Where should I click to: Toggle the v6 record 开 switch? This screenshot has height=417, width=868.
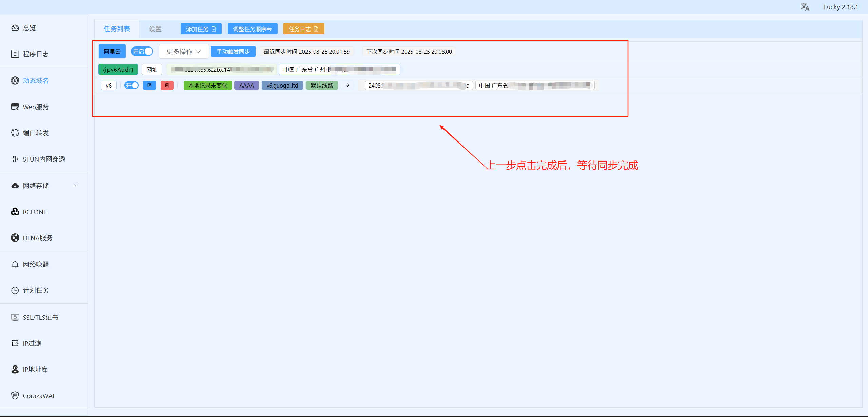tap(132, 85)
